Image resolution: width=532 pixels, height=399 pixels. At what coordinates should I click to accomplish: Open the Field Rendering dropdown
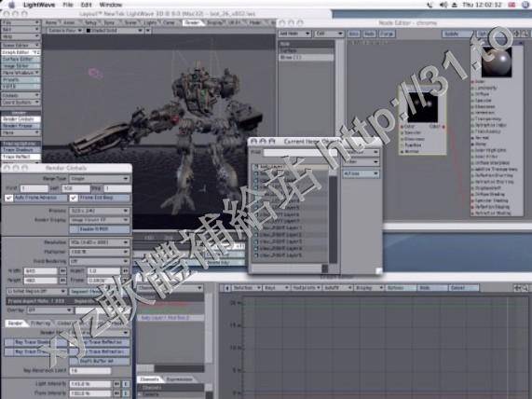pos(99,261)
